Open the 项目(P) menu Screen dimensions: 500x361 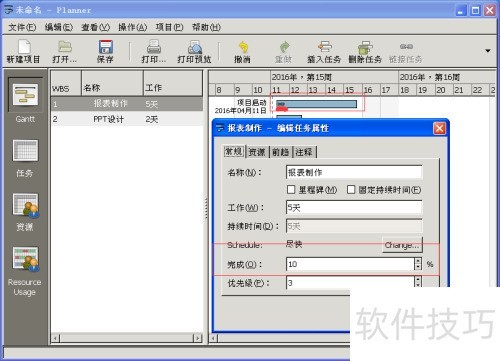[x=169, y=27]
